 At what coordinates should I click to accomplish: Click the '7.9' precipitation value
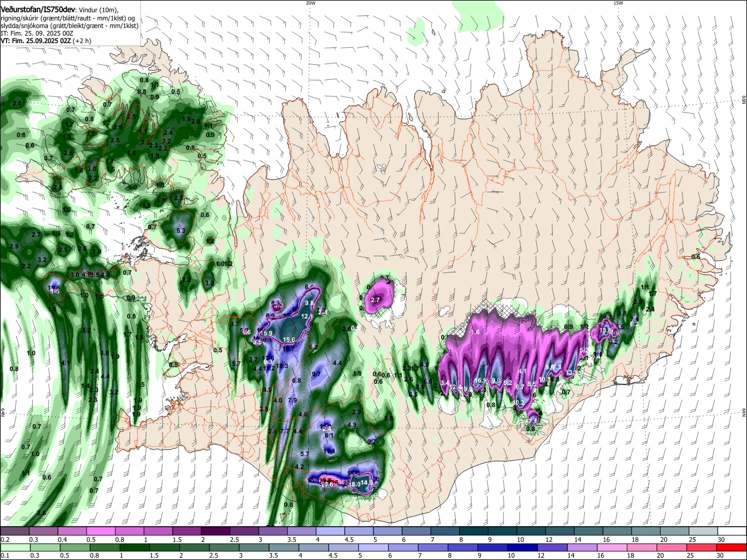tap(292, 400)
